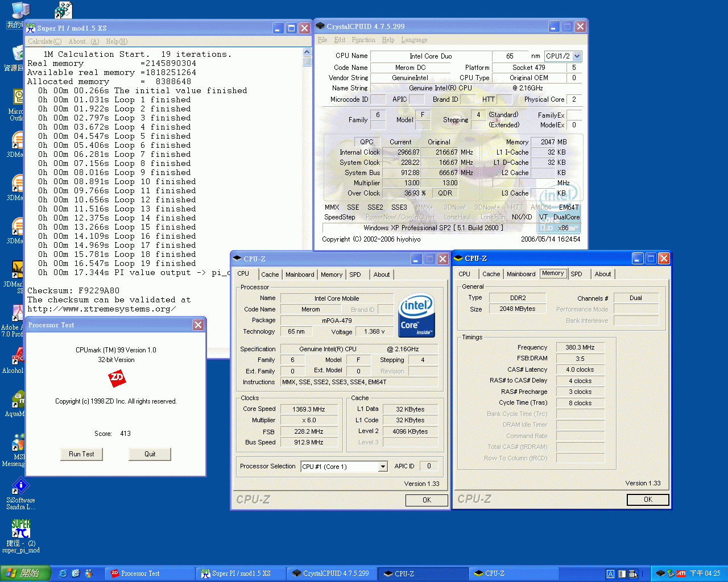Open the Calculate menu in Super PI
728x582 pixels.
click(45, 41)
